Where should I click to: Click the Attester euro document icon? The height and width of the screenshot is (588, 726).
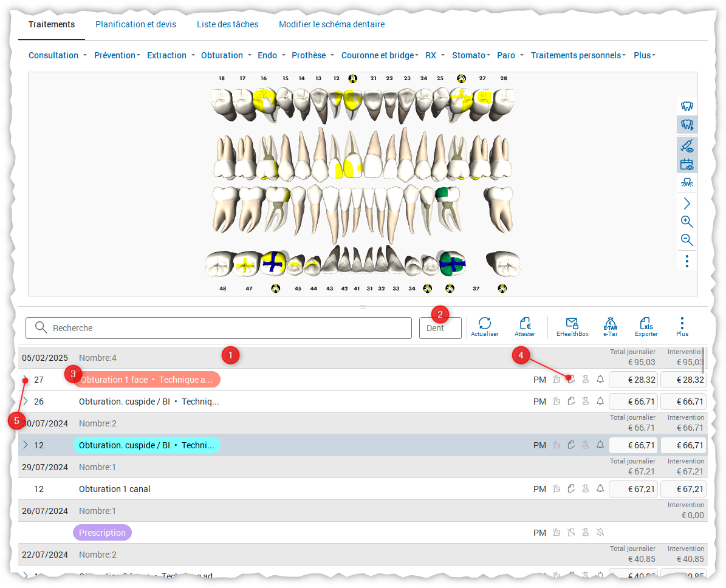[x=525, y=324]
